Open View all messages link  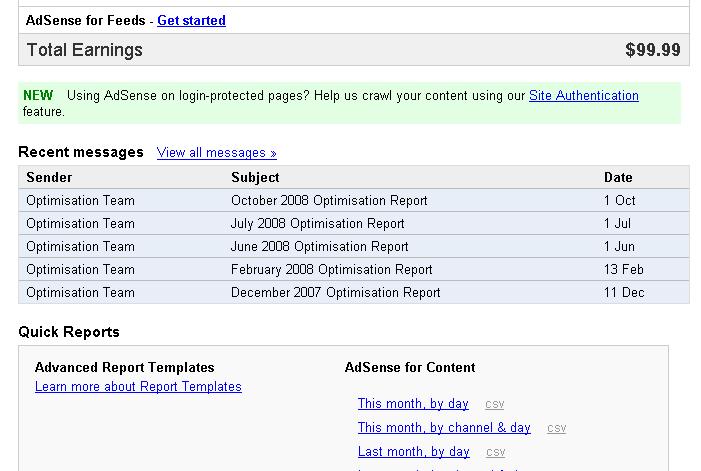click(216, 153)
